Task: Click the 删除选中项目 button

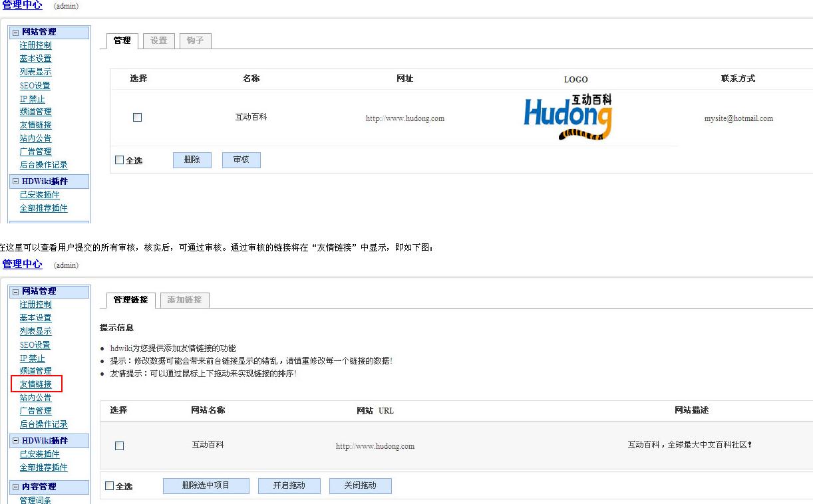Action: 206,485
